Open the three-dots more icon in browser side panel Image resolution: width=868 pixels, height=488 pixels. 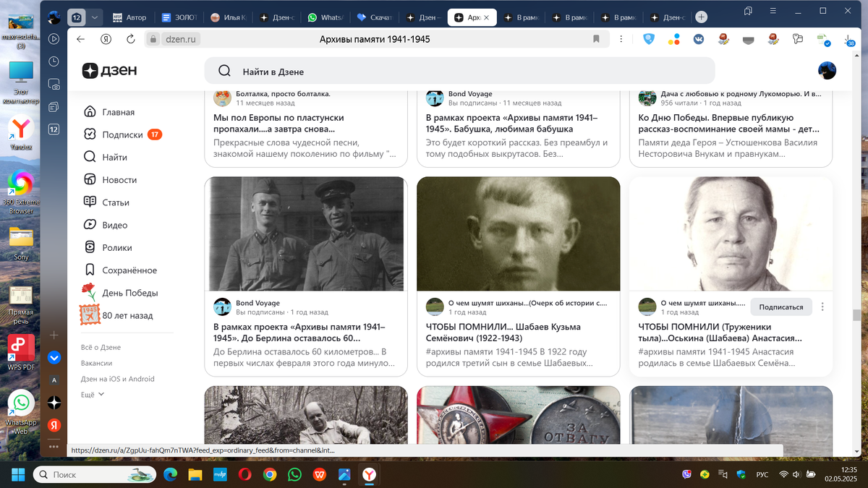(x=54, y=448)
